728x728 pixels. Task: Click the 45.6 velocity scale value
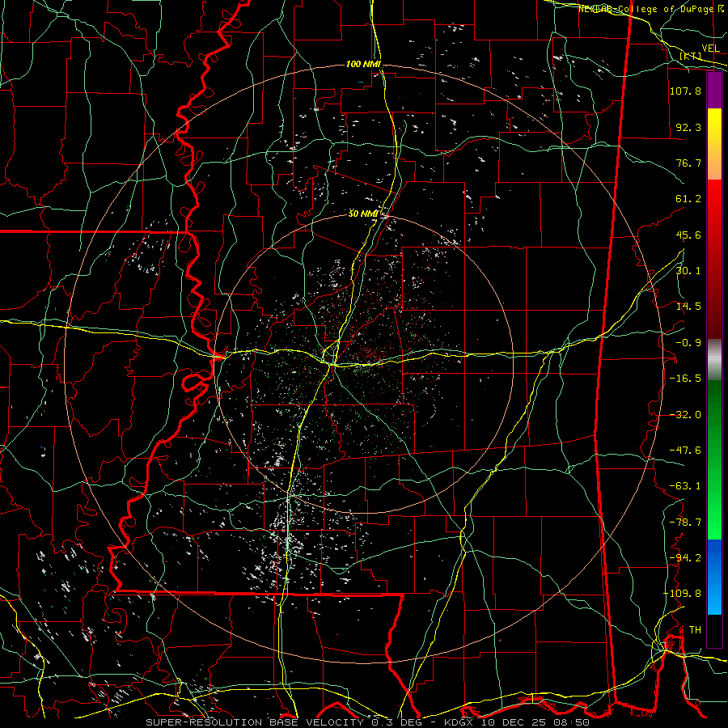688,235
